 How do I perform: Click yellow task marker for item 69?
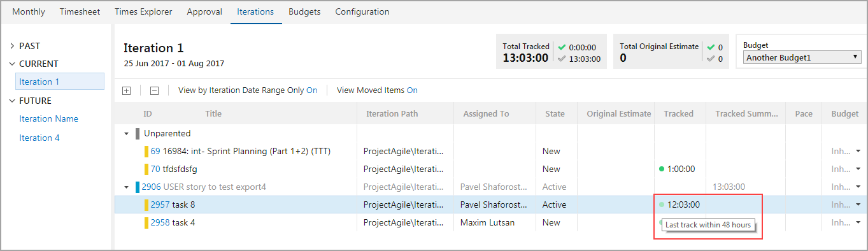[x=146, y=151]
